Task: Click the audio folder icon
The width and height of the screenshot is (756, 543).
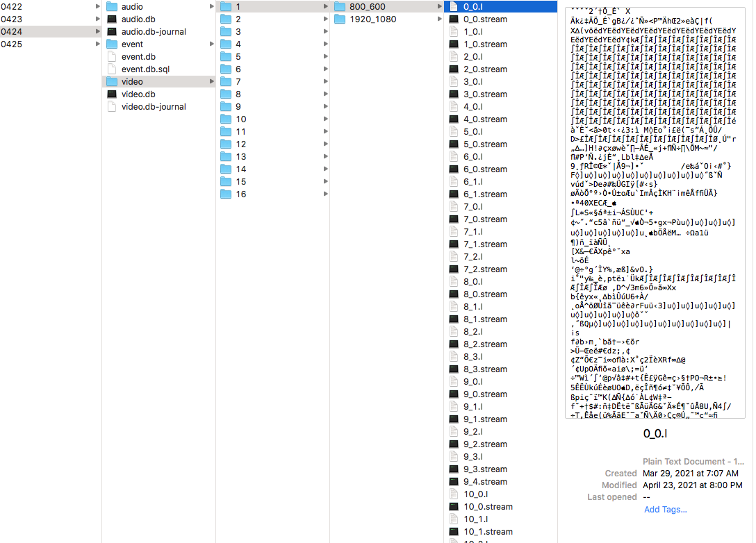Action: tap(112, 7)
